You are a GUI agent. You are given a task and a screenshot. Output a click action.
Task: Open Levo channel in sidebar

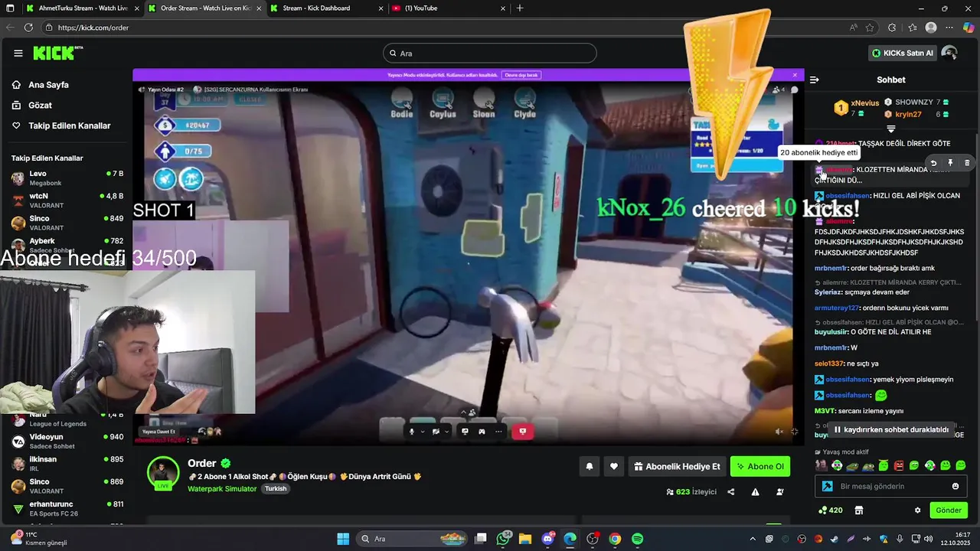(67, 178)
